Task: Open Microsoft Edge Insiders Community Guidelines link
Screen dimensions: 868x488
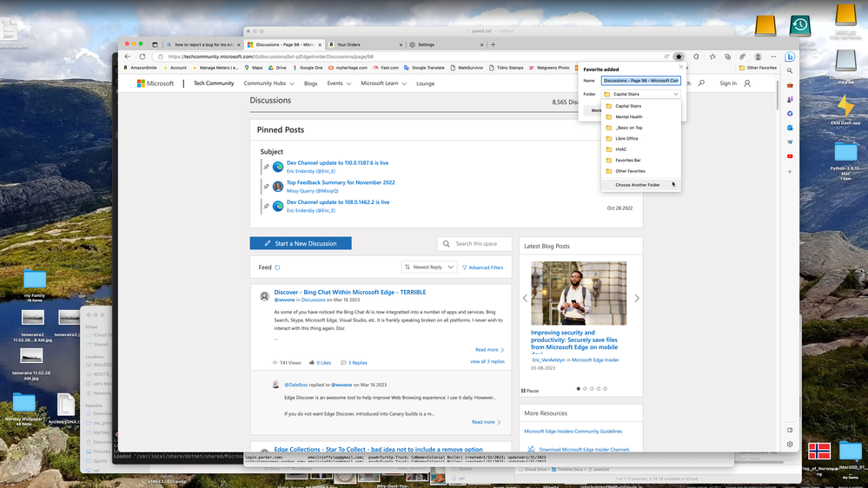Action: 573,431
